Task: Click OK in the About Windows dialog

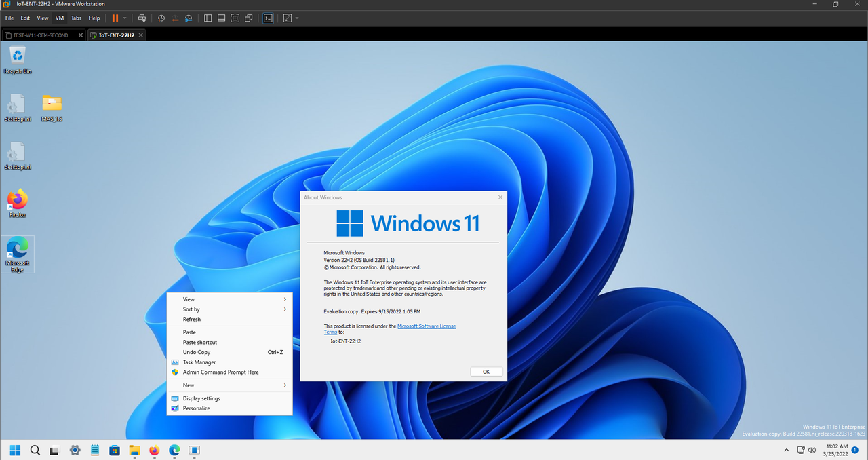Action: [x=486, y=372]
